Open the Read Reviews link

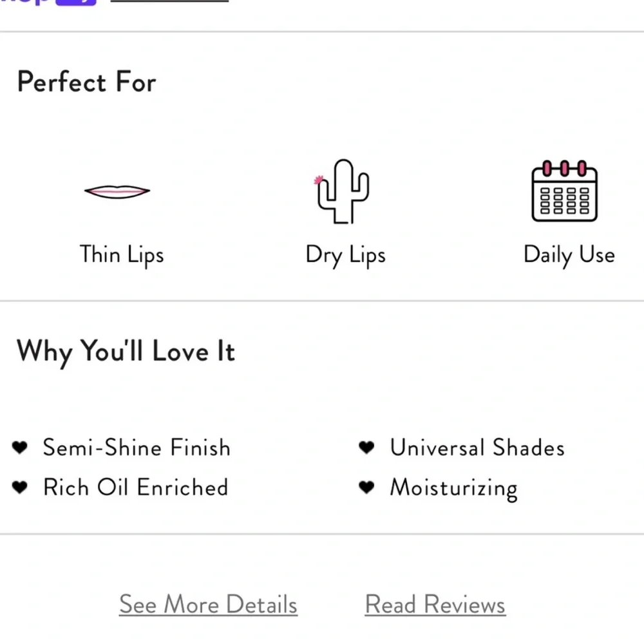pyautogui.click(x=435, y=604)
